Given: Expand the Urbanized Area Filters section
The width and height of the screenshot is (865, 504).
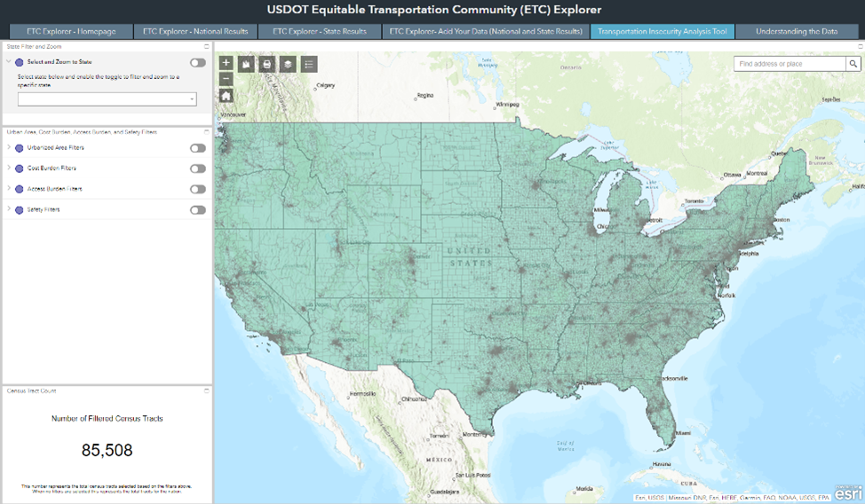Looking at the screenshot, I should pyautogui.click(x=9, y=147).
